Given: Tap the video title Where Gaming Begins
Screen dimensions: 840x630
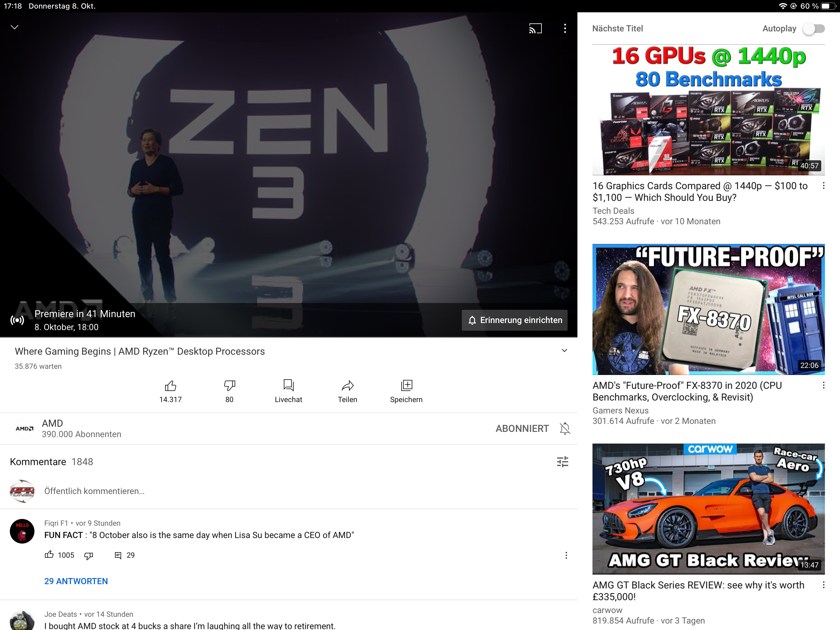Looking at the screenshot, I should click(x=140, y=351).
